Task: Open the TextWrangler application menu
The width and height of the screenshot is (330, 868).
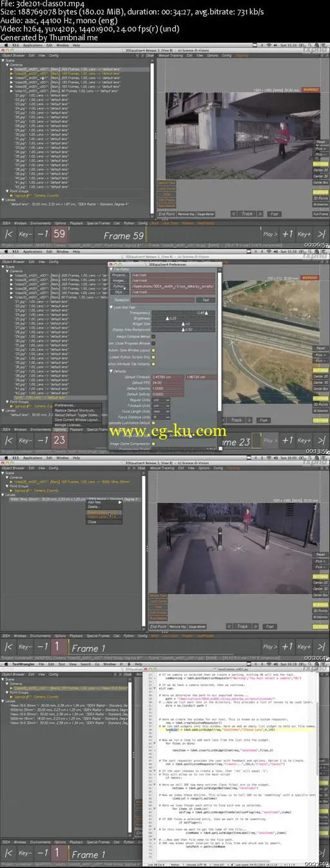Action: pyautogui.click(x=23, y=662)
